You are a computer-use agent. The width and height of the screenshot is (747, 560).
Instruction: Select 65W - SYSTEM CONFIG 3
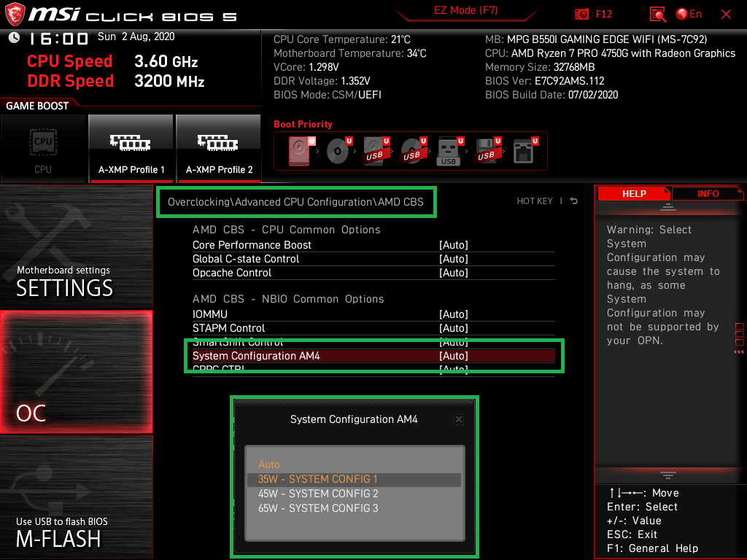[354, 508]
